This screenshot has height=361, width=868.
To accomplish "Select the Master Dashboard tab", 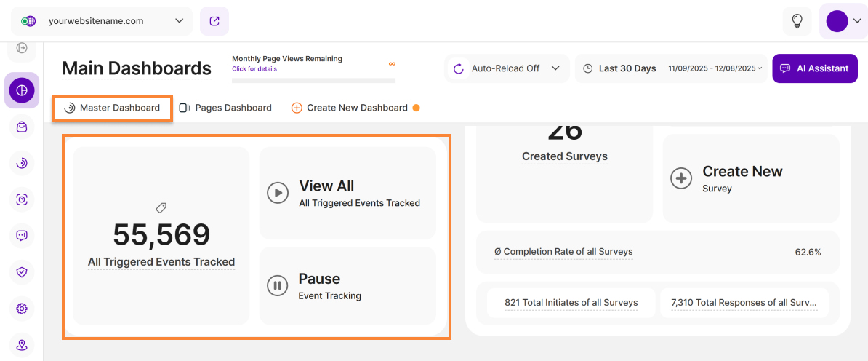I will [x=112, y=108].
